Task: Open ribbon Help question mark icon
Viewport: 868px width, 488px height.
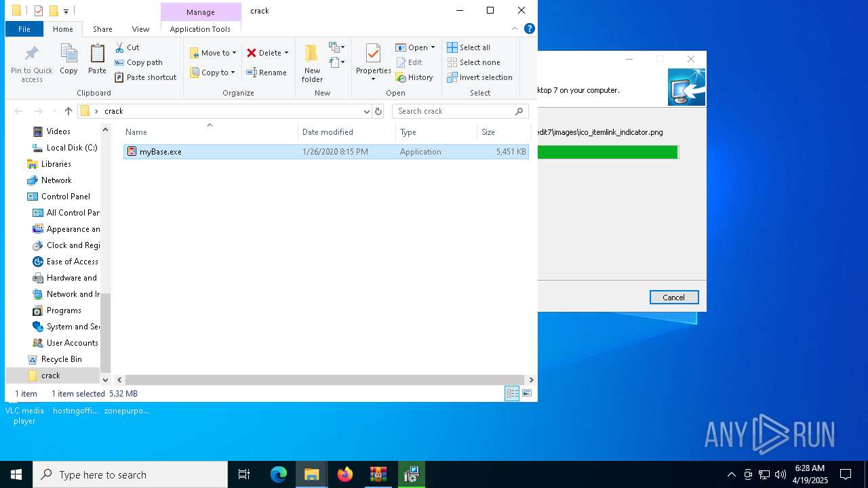Action: [530, 28]
